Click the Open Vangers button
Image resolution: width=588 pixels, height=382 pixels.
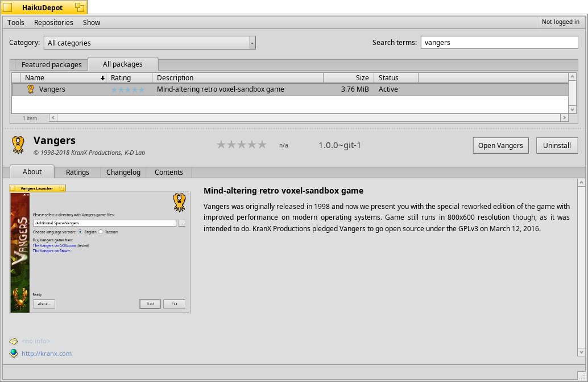[500, 146]
